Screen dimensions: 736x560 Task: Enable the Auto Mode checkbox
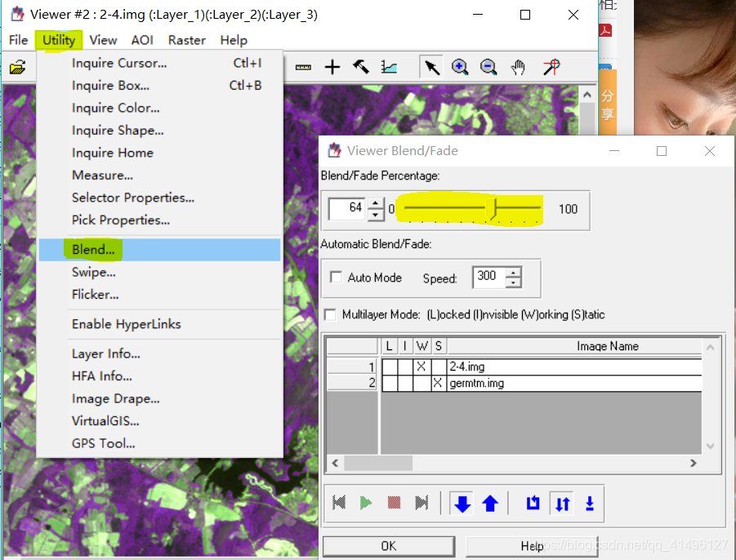(336, 278)
